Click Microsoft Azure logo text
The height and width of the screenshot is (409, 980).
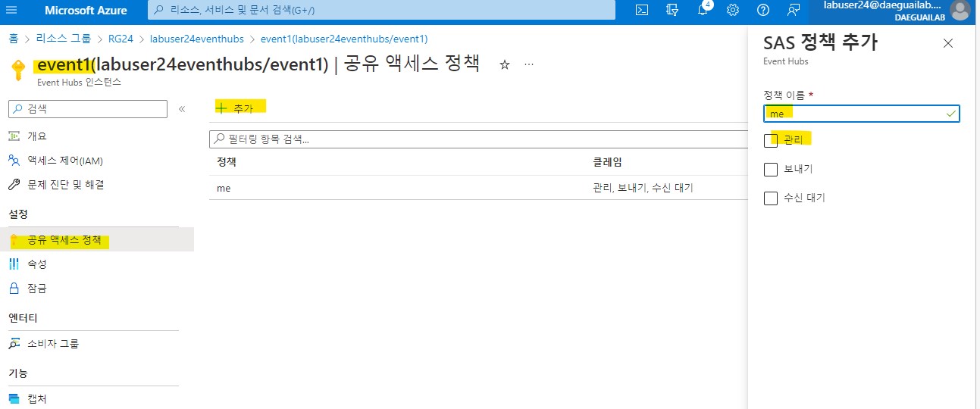[x=86, y=11]
